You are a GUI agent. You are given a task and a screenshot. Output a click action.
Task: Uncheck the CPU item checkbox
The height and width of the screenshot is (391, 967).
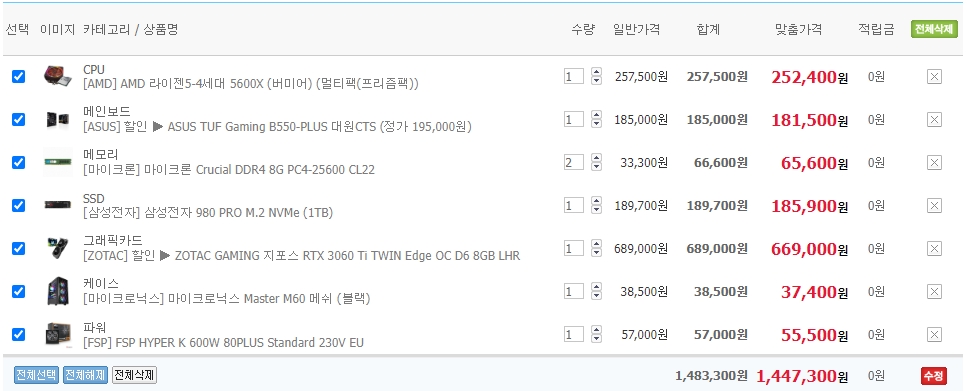[x=19, y=76]
